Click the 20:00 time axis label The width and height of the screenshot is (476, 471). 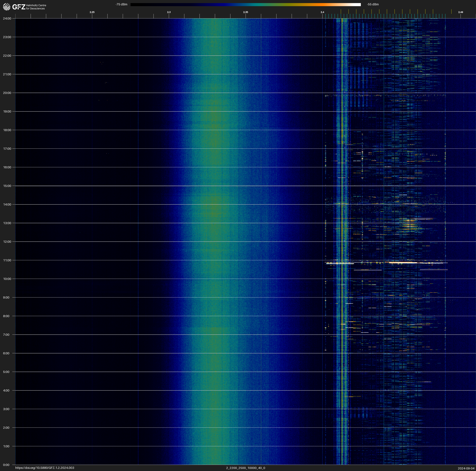[7, 93]
